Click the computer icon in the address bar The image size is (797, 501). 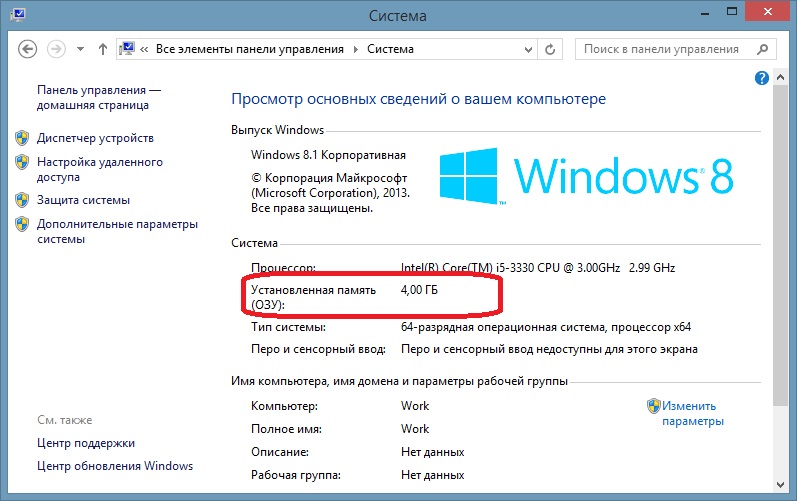click(128, 48)
